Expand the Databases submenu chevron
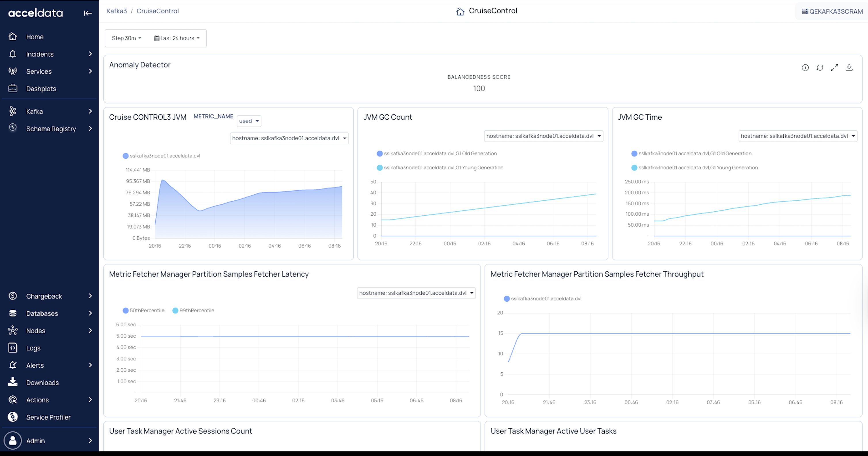This screenshot has height=456, width=868. pos(90,313)
